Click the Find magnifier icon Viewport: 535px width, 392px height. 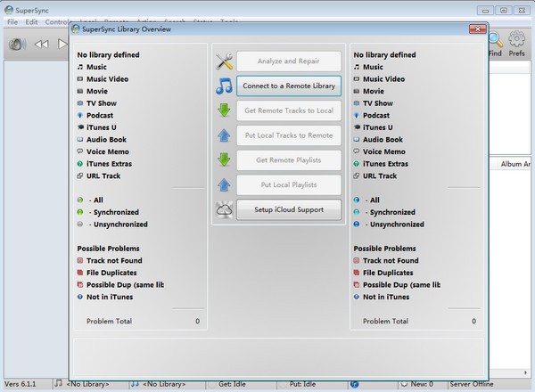click(x=496, y=39)
